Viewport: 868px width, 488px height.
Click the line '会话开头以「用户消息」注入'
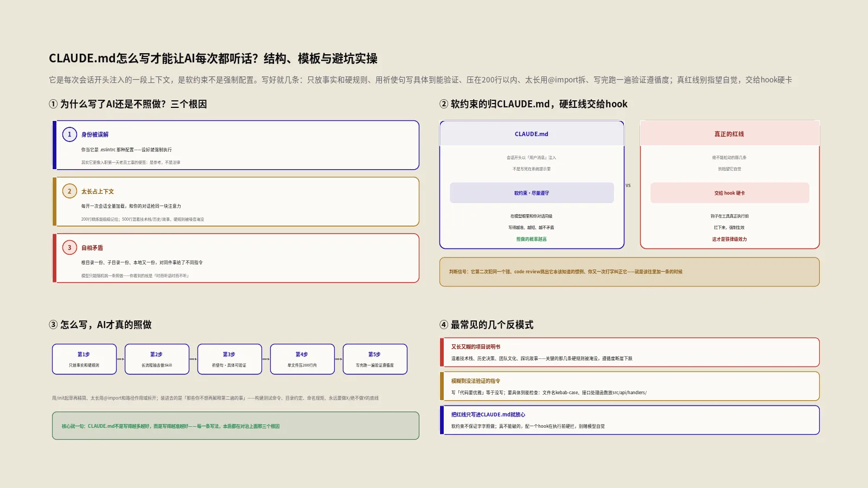[x=532, y=158]
